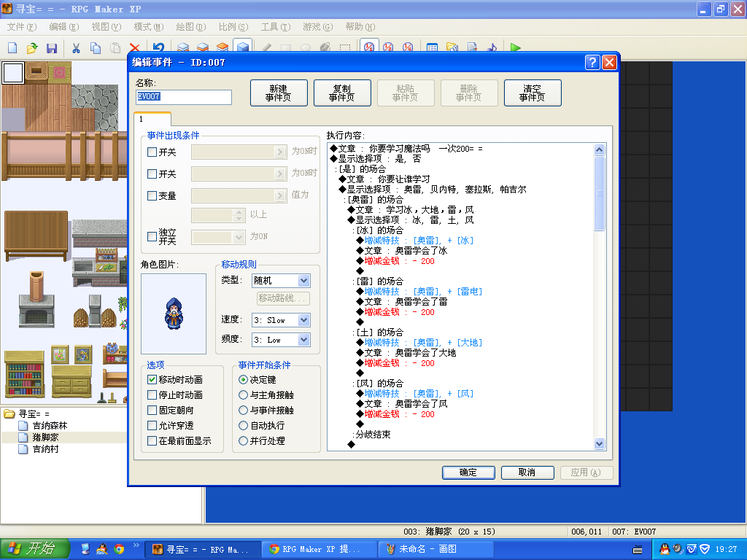Image resolution: width=747 pixels, height=560 pixels.
Task: Enable the 独立开关 condition checkbox
Action: [152, 237]
